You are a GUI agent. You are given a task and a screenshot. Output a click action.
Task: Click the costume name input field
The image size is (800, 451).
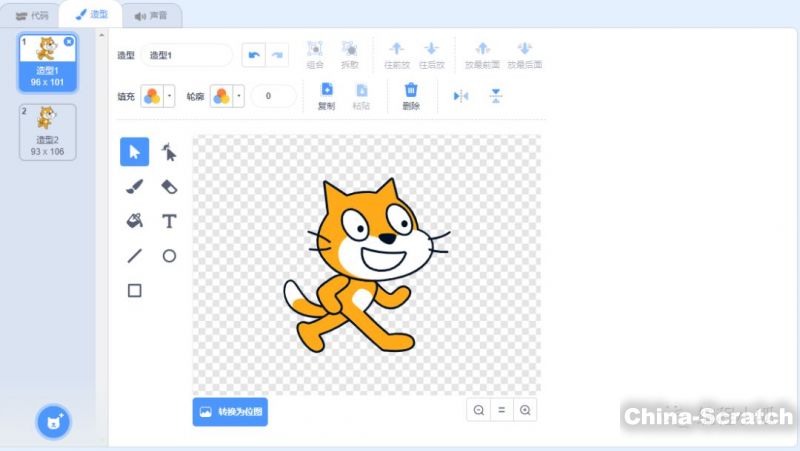pos(188,55)
